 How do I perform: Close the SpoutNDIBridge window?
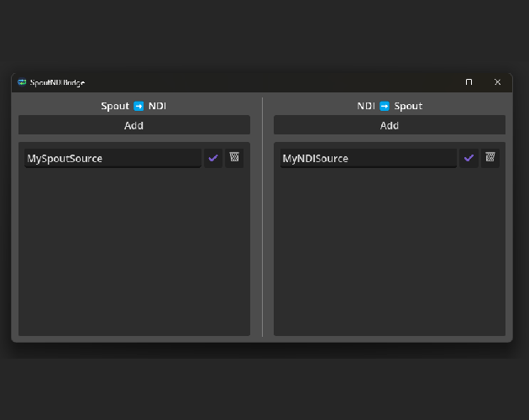(497, 82)
